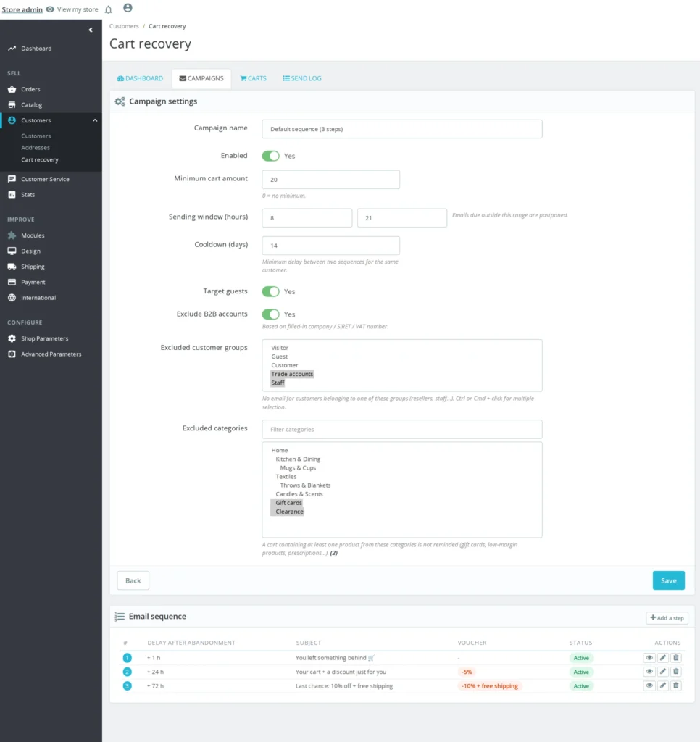Viewport: 700px width, 742px height.
Task: Select Gift cards in excluded categories
Action: (288, 503)
